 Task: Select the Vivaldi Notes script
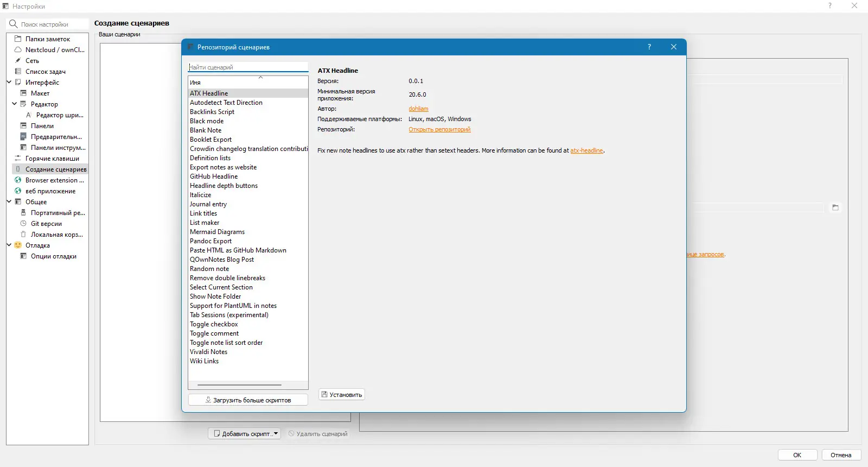coord(248,352)
